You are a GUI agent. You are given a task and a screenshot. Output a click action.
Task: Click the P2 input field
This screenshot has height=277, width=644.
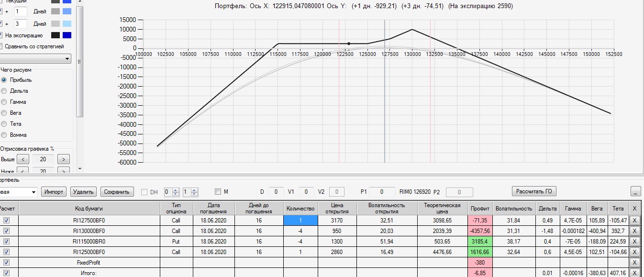pos(459,192)
